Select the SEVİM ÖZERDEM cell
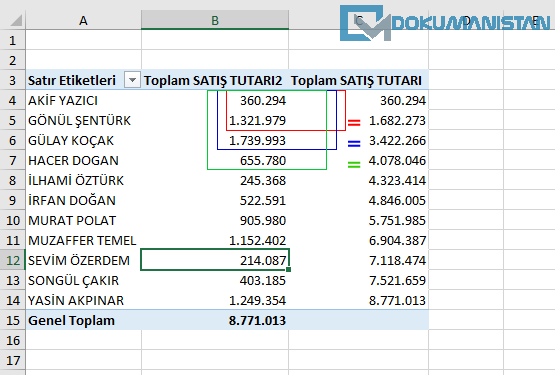Screen dimensions: 555x375 point(84,260)
